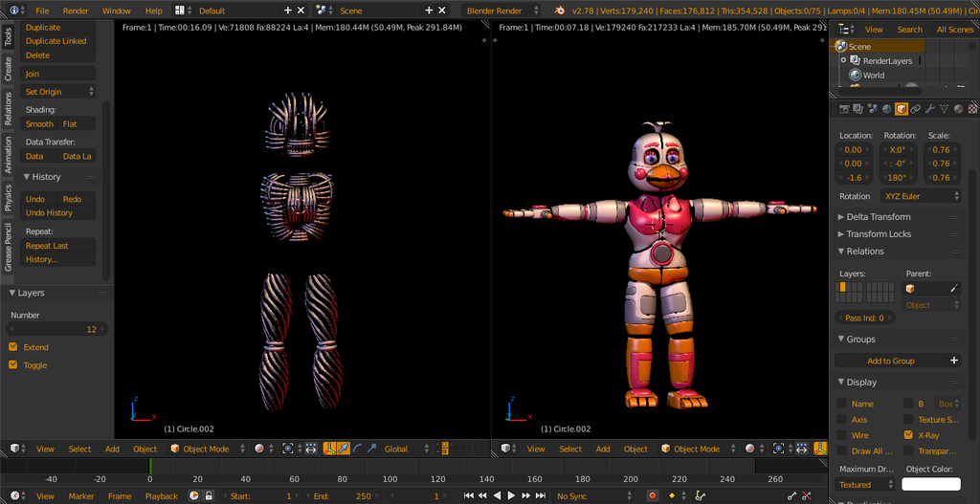Open the Scene properties tab icon
Viewport: 980px width, 504px height.
click(873, 109)
